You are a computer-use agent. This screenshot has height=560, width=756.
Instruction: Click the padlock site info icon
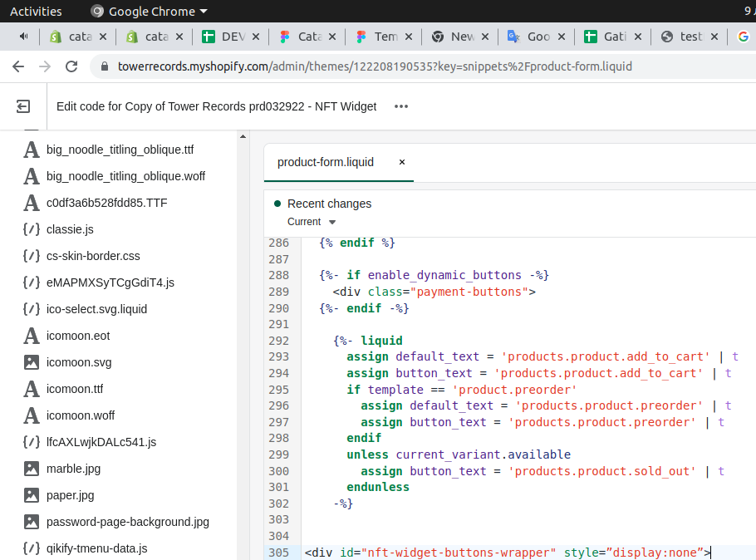[104, 66]
